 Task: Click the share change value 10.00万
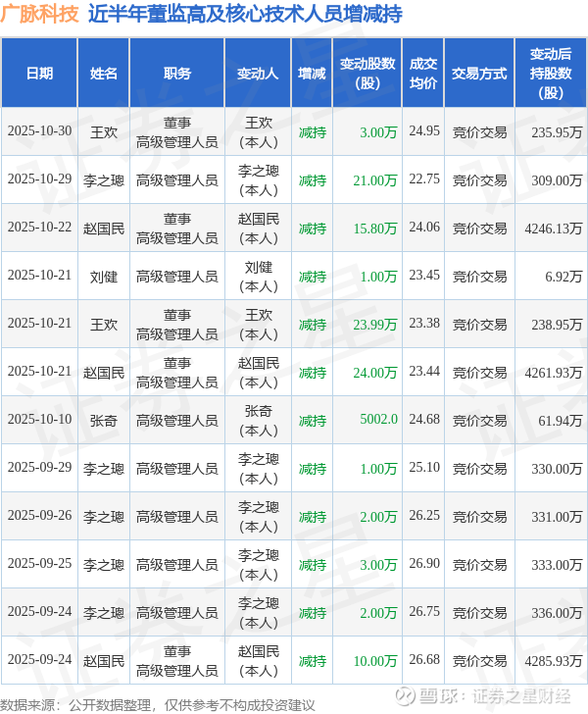[x=375, y=661]
